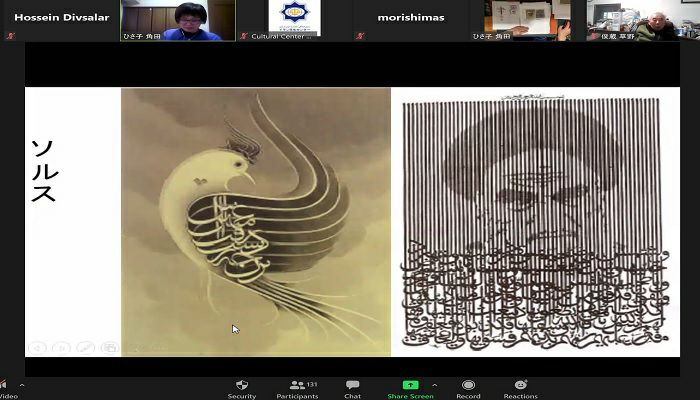This screenshot has height=400, width=700.
Task: Click the slideshow pen tool icon
Action: (x=86, y=347)
